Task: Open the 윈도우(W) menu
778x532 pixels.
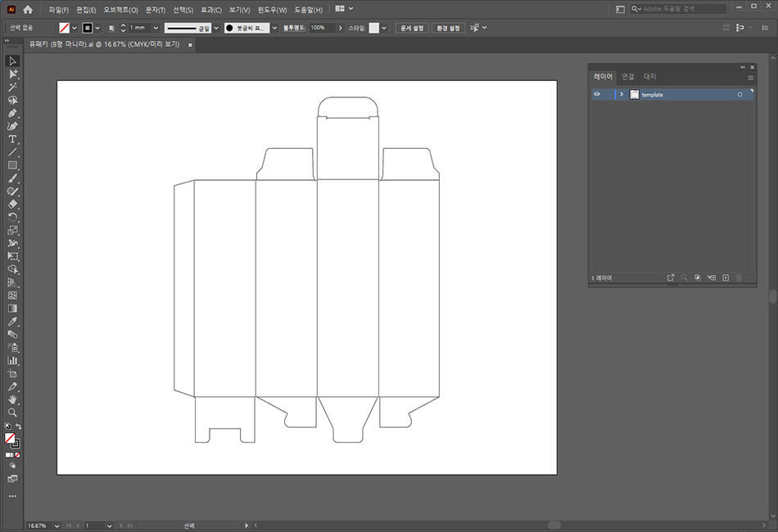Action: tap(272, 10)
